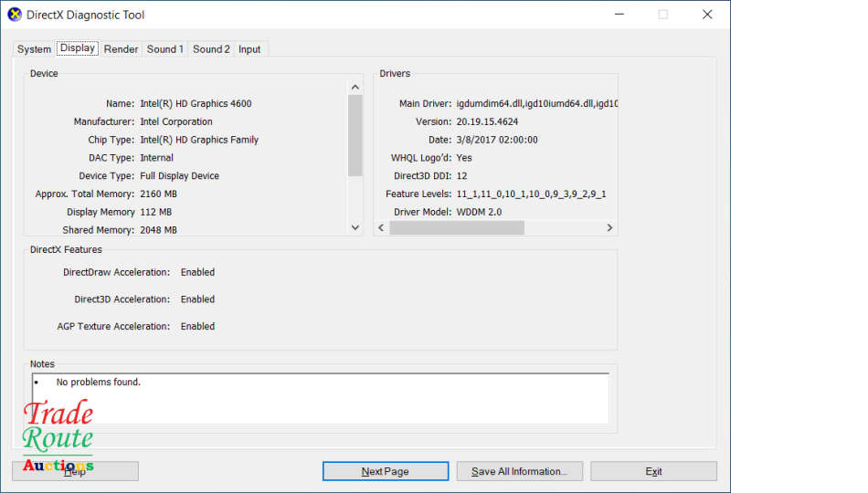
Task: Click the Next Page button
Action: 385,471
